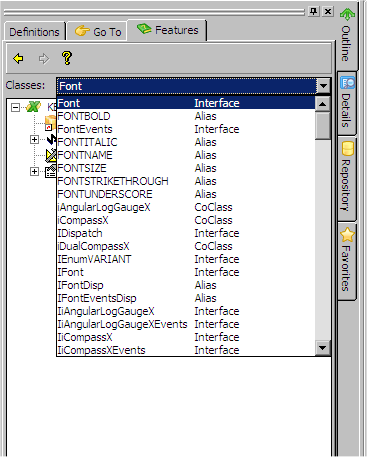This screenshot has width=367, height=457.
Task: Click the green Outline arrow icon
Action: tap(347, 14)
